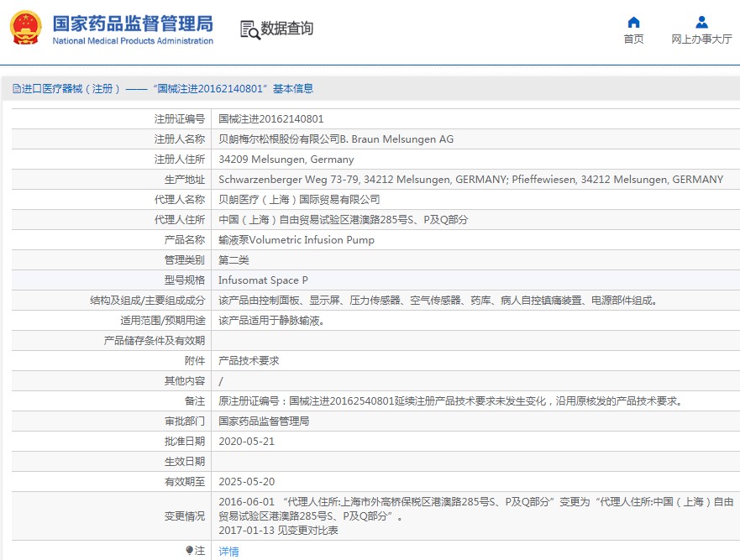The image size is (740, 560).
Task: Click the 适用范围/预期用途 label
Action: click(163, 321)
